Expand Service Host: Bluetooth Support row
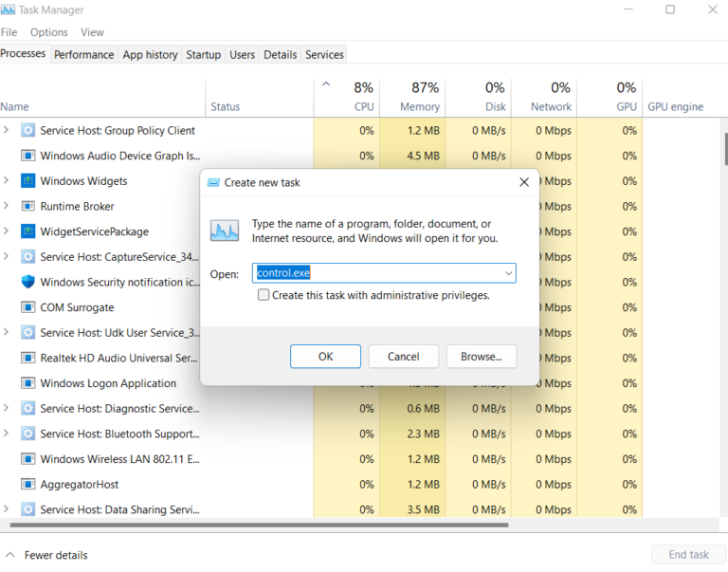The width and height of the screenshot is (728, 572). (x=6, y=434)
